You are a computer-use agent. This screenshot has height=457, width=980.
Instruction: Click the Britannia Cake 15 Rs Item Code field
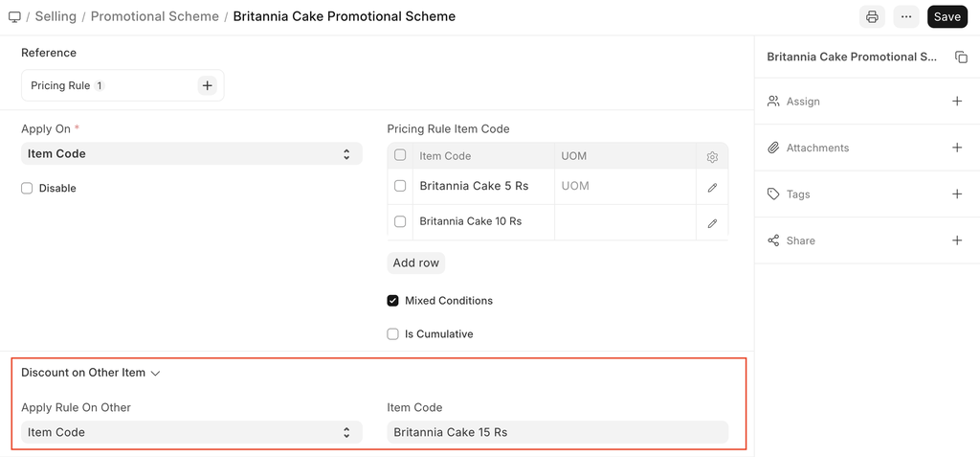(557, 433)
